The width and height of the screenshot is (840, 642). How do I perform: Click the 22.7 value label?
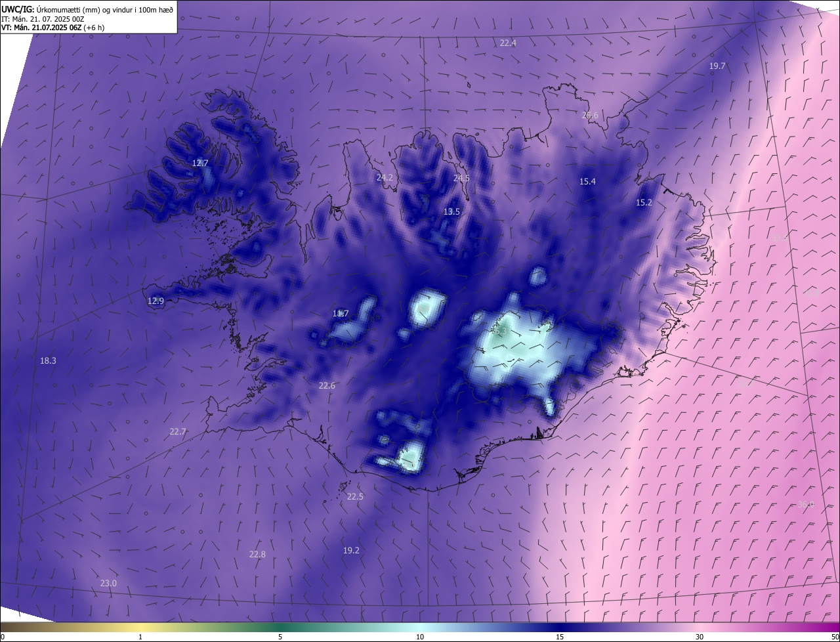(x=178, y=431)
